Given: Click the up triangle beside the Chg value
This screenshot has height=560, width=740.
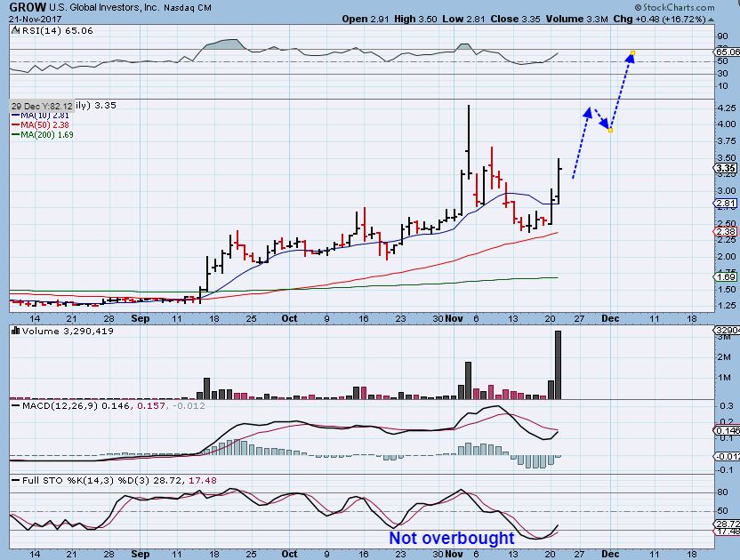Looking at the screenshot, I should coord(711,20).
